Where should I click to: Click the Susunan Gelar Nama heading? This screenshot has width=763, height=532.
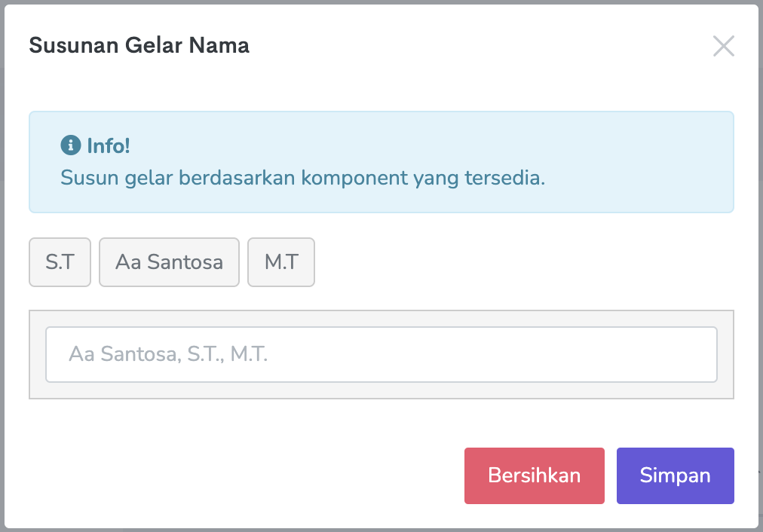(x=139, y=46)
